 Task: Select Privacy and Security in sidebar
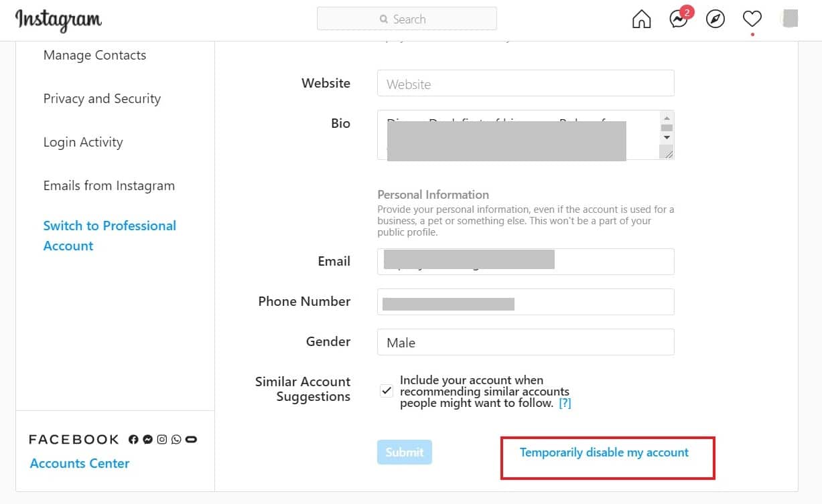pos(101,98)
